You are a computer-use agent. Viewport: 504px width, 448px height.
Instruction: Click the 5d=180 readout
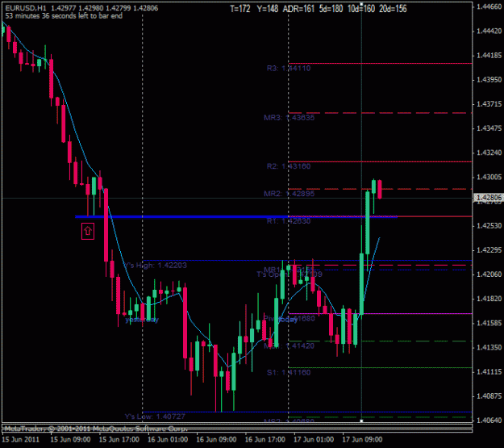coord(331,9)
